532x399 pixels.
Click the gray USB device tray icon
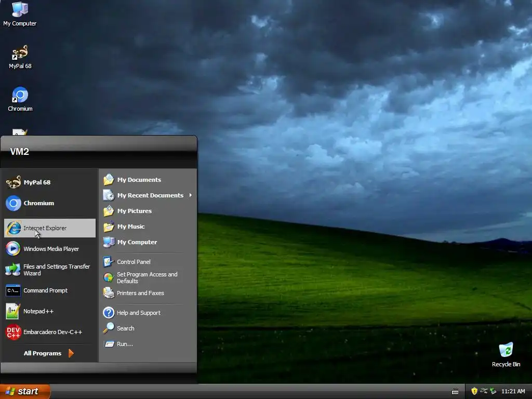click(x=484, y=391)
